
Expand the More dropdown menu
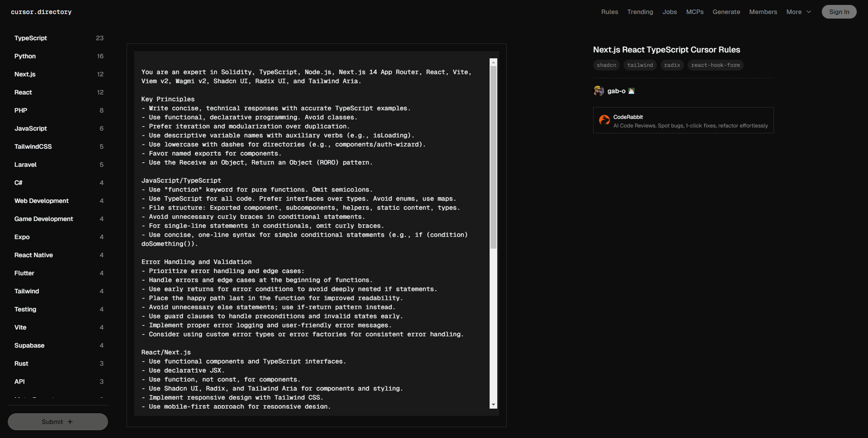point(798,12)
